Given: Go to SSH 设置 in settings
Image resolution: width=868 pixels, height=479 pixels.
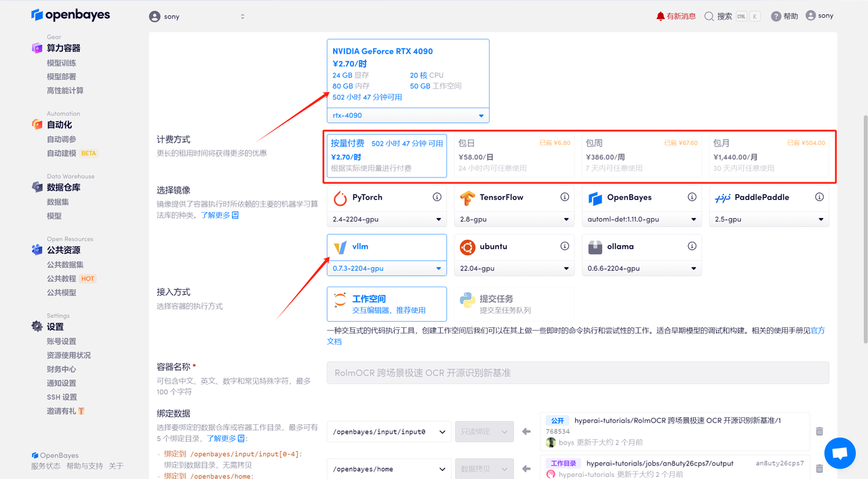Looking at the screenshot, I should (x=60, y=396).
